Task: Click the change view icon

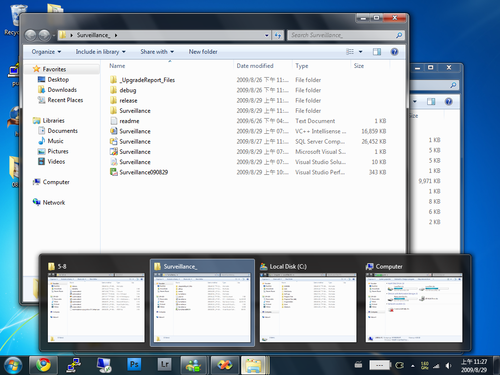Action: click(350, 52)
